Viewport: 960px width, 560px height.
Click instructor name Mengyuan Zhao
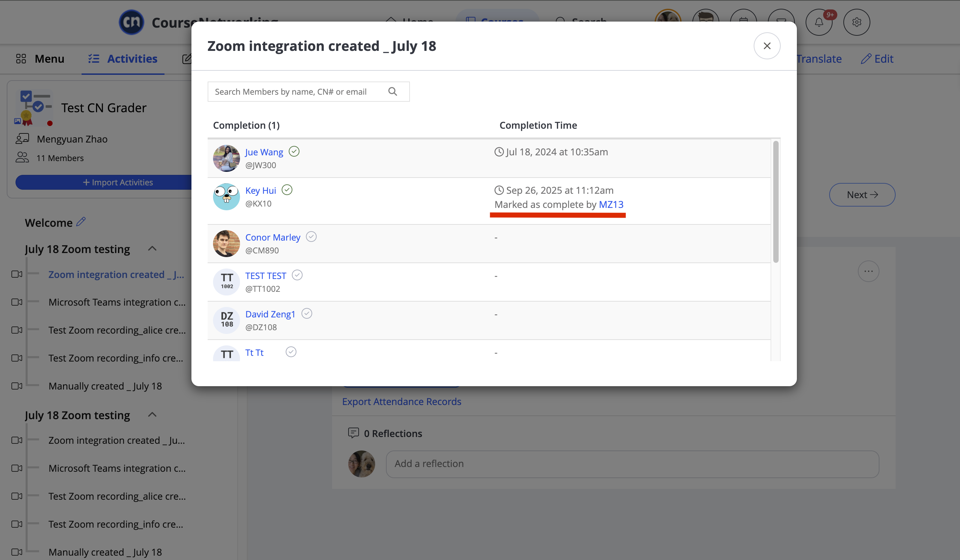72,139
